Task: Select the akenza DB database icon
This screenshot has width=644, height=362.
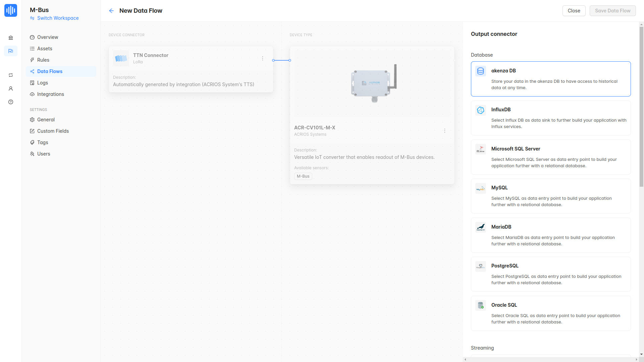Action: click(x=480, y=71)
